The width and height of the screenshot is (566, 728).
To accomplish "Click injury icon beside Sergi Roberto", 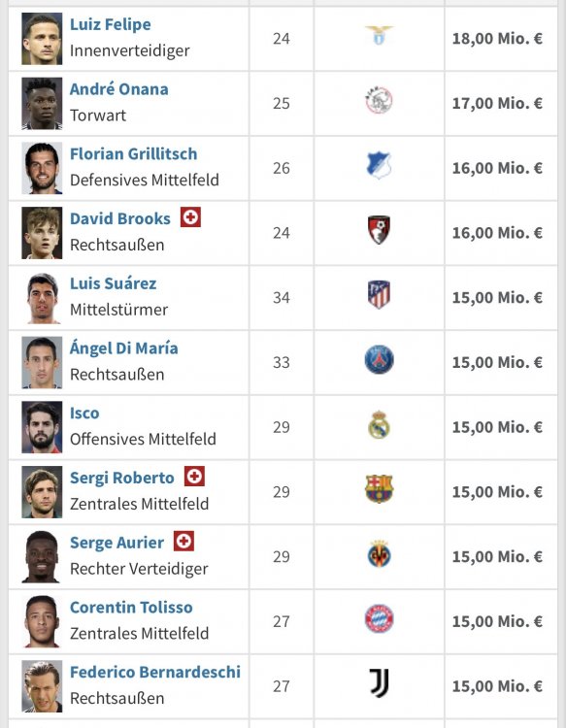I will pos(194,477).
